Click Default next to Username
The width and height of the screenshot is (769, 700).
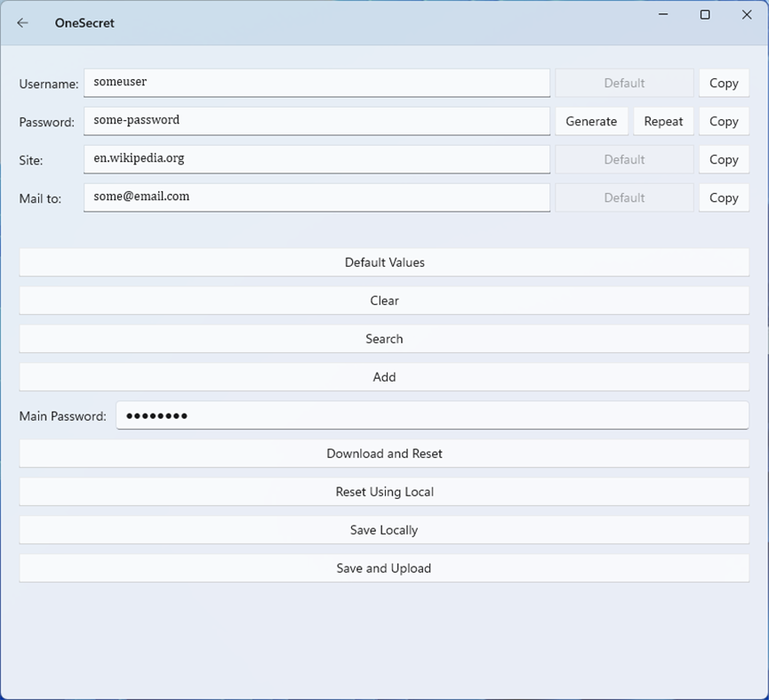[623, 83]
